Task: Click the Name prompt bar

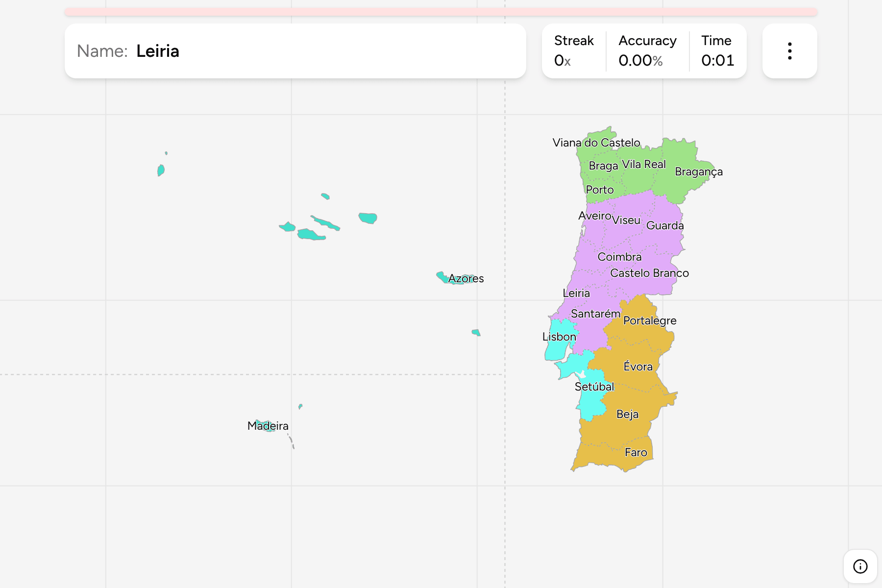Action: point(295,51)
